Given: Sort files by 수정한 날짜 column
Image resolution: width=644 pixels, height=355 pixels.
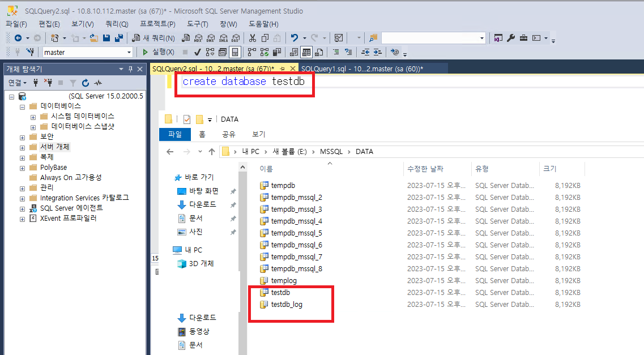Looking at the screenshot, I should point(425,169).
